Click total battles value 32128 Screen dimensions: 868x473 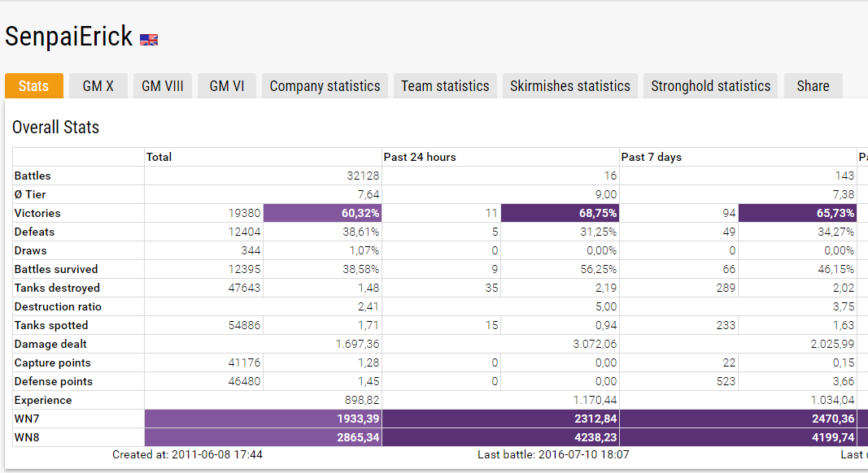pyautogui.click(x=363, y=176)
